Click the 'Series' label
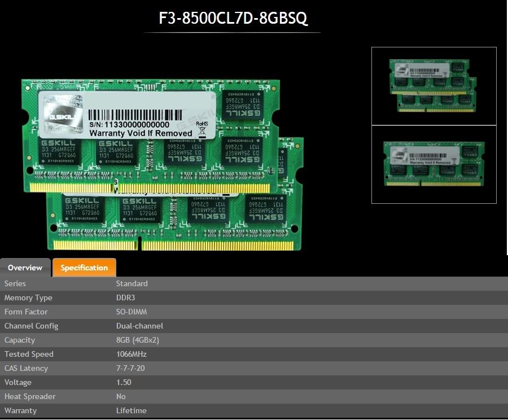This screenshot has height=420, width=508. tap(15, 283)
